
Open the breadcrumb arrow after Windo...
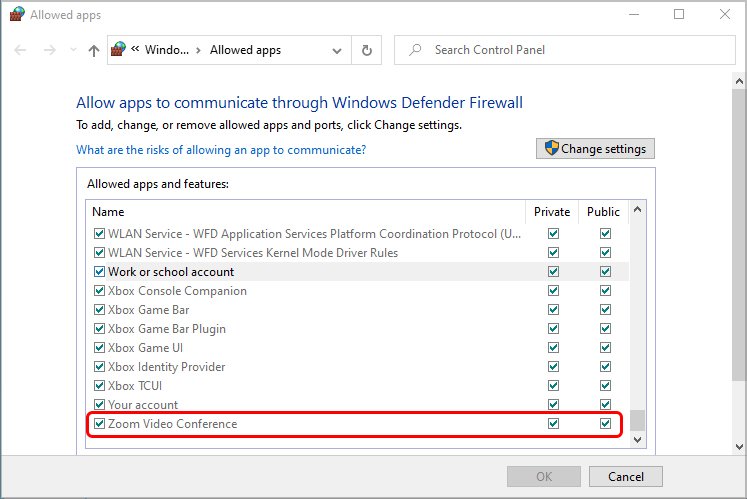[198, 50]
